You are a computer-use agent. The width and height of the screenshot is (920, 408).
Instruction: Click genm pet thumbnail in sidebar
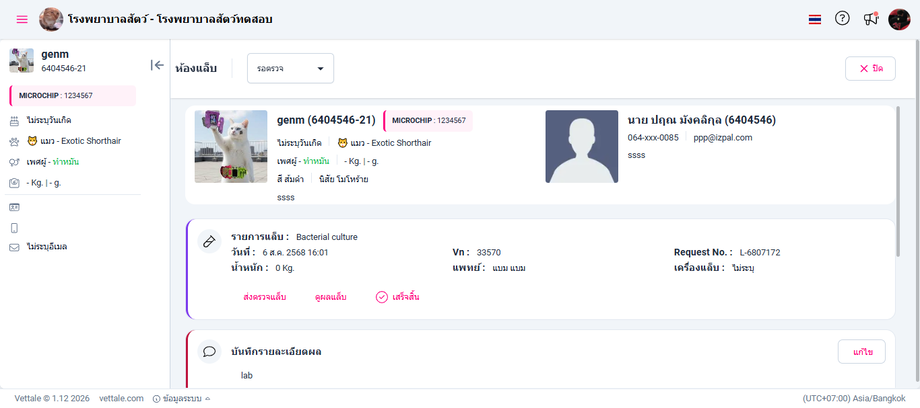click(x=22, y=60)
